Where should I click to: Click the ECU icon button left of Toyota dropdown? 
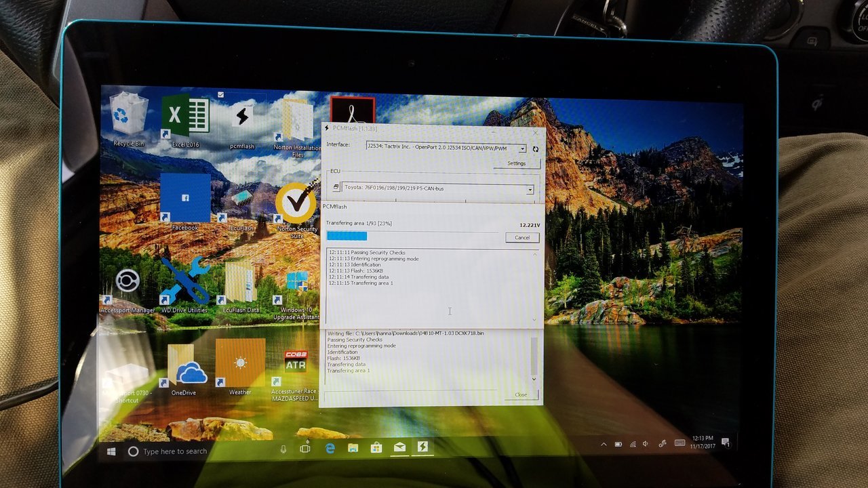click(x=336, y=188)
